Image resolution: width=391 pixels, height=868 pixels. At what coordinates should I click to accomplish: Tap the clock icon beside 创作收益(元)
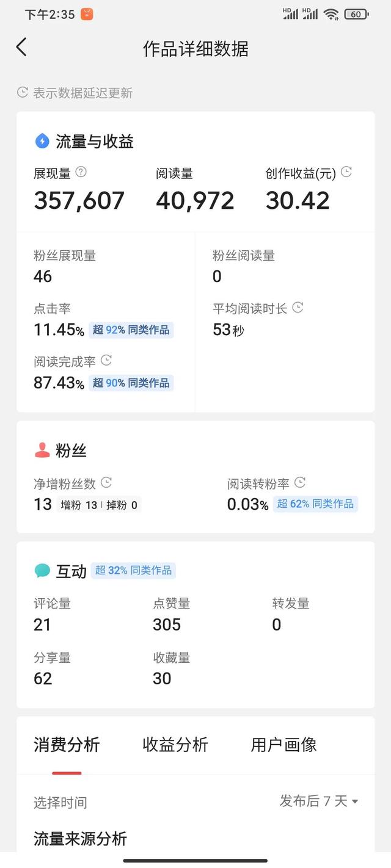coord(346,172)
